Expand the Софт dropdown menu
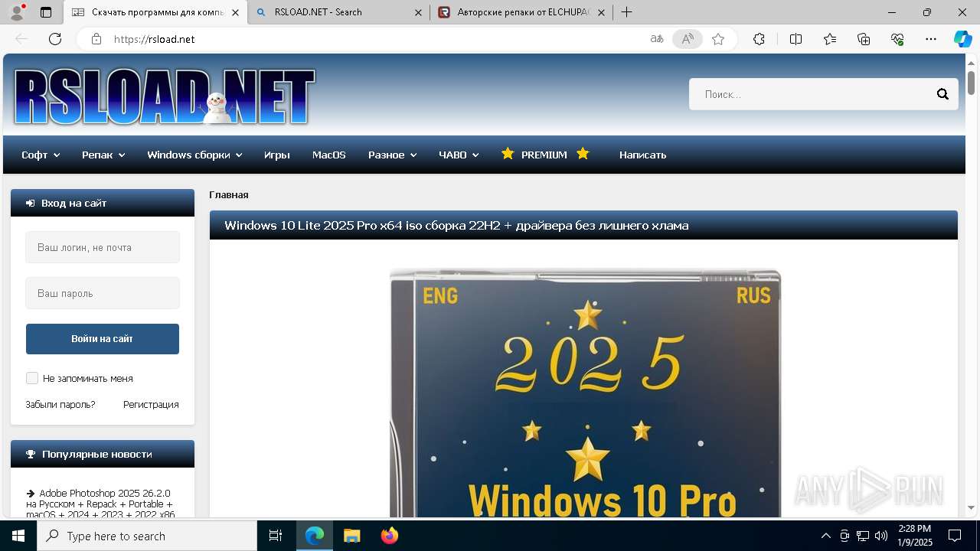980x551 pixels. (x=41, y=155)
